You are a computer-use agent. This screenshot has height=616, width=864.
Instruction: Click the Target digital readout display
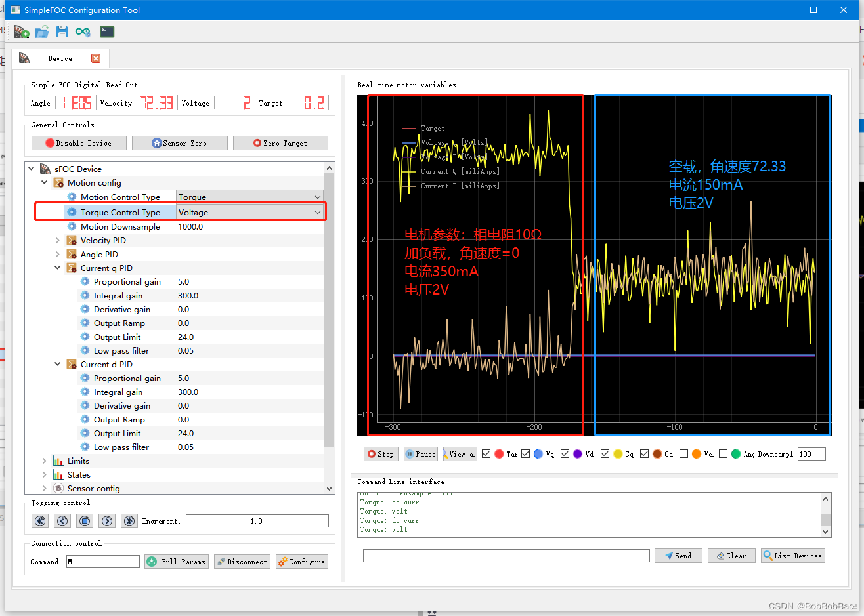(308, 103)
